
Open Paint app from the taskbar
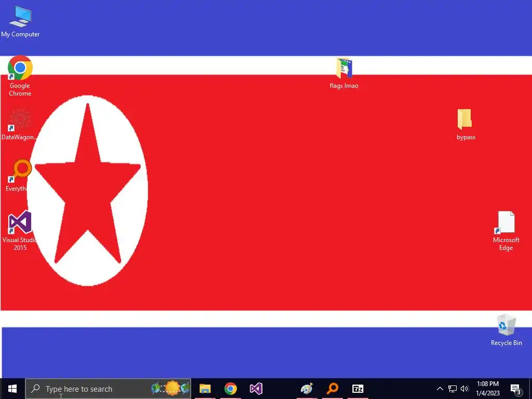(307, 389)
